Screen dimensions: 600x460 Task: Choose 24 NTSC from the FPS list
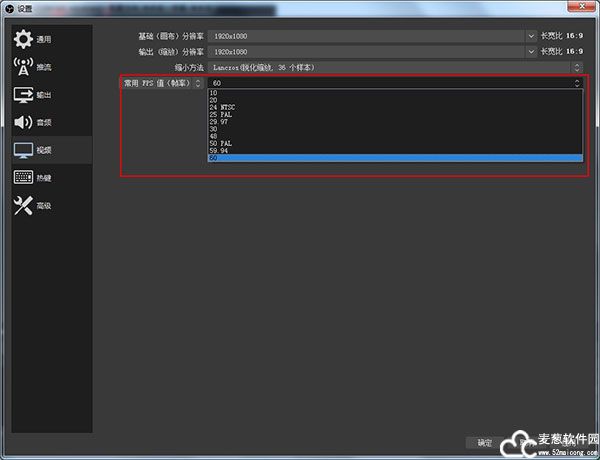pos(222,108)
